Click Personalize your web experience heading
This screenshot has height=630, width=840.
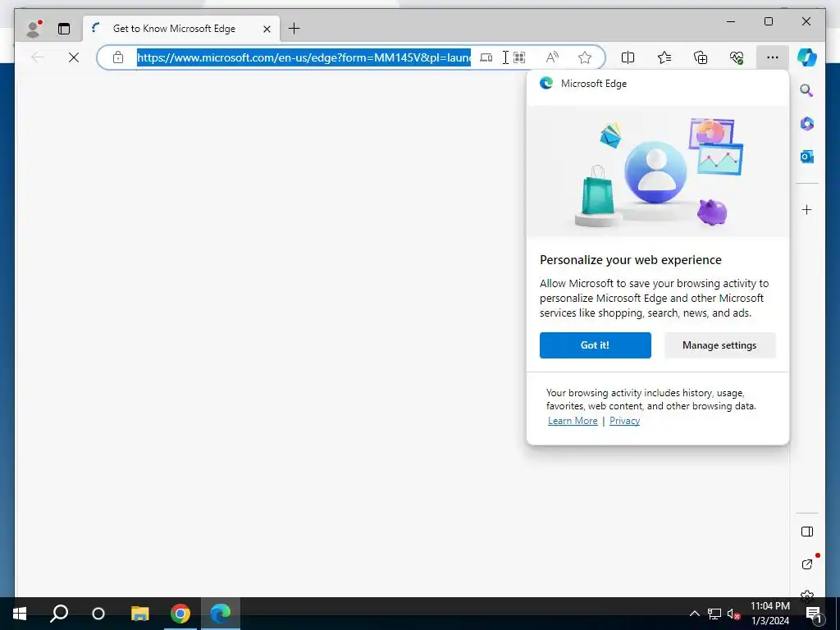pyautogui.click(x=631, y=260)
